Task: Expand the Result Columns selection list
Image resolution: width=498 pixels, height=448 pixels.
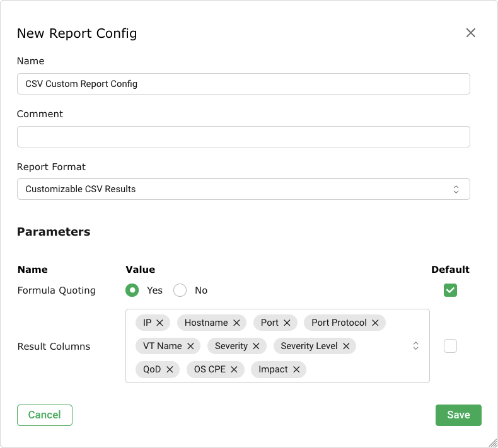Action: (415, 346)
